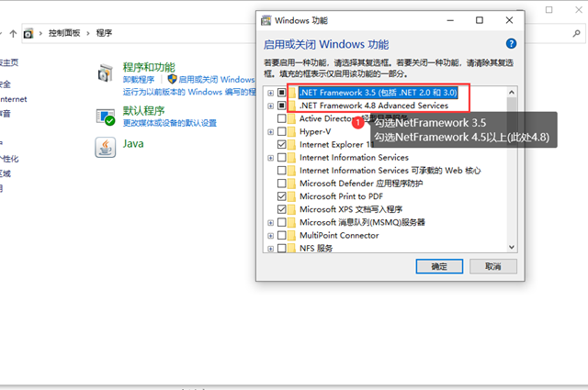
Task: Click the up arrow navigation icon
Action: [13, 32]
